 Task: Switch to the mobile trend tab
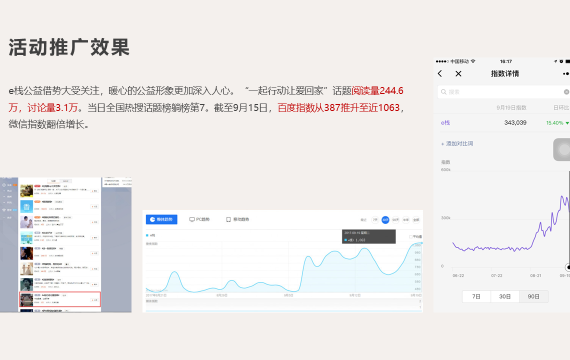click(238, 220)
